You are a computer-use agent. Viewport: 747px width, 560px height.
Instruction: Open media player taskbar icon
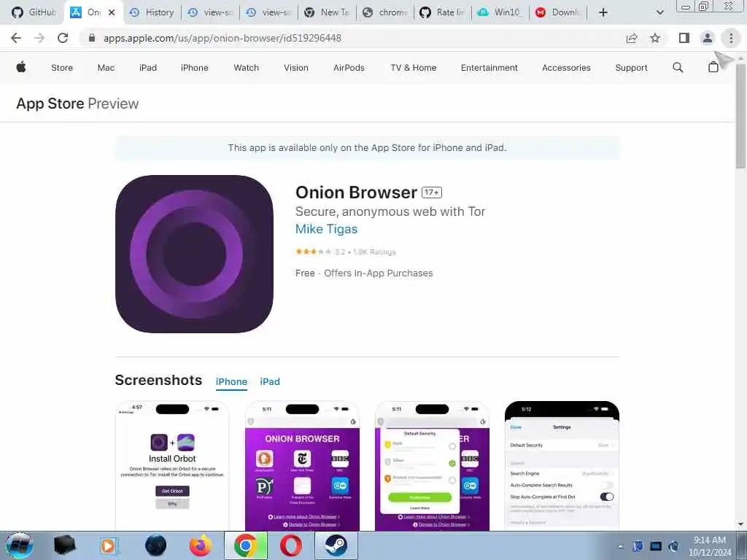click(108, 545)
